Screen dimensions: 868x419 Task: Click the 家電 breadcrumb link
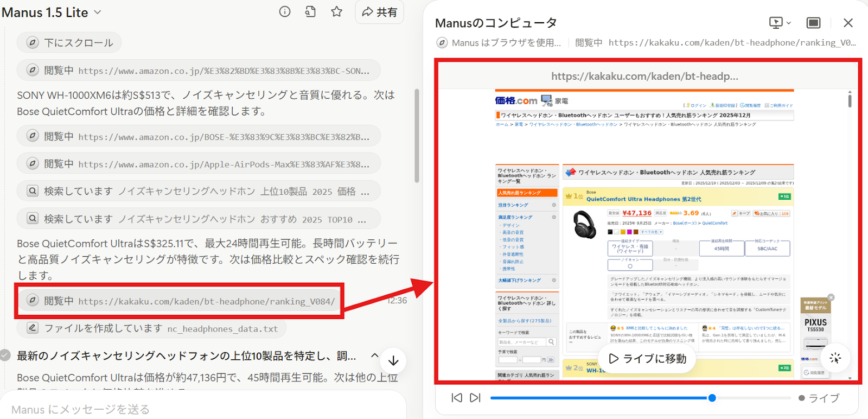[519, 124]
